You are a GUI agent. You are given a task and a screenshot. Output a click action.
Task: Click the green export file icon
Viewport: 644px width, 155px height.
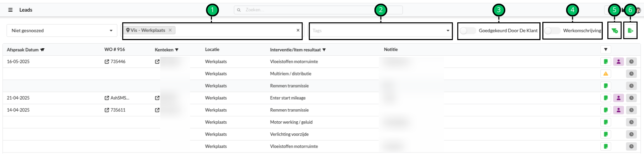point(630,31)
